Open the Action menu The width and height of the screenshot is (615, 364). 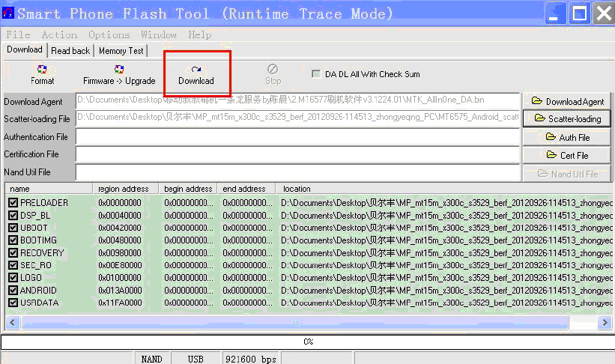[59, 34]
